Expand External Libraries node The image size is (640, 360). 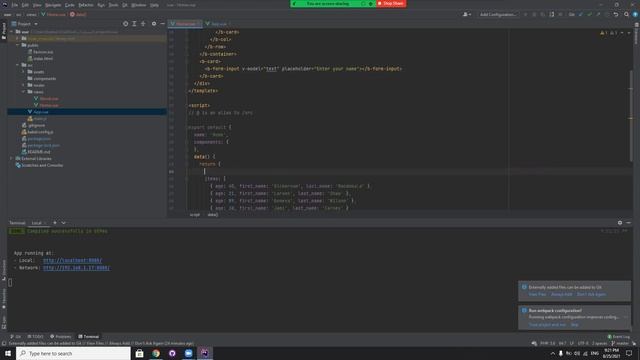tap(11, 159)
